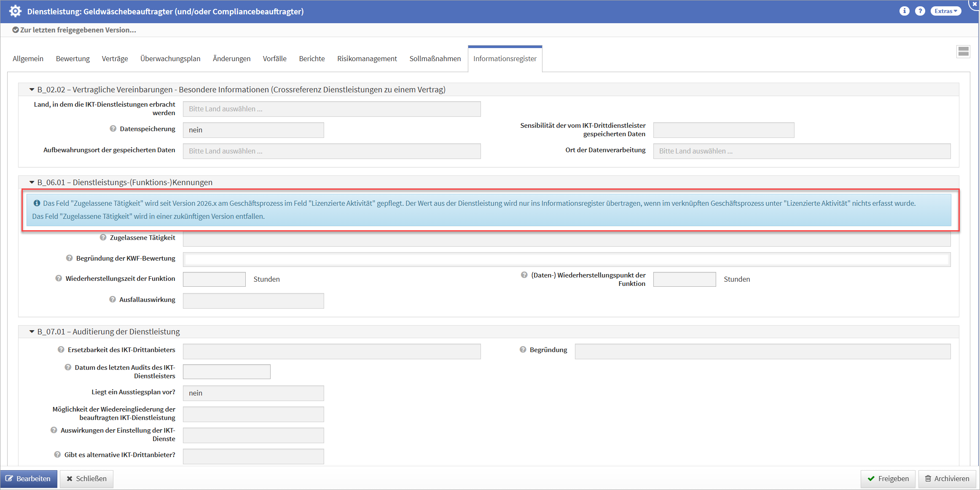Switch to the Risikomanagement tab
This screenshot has height=490, width=980.
[x=367, y=59]
